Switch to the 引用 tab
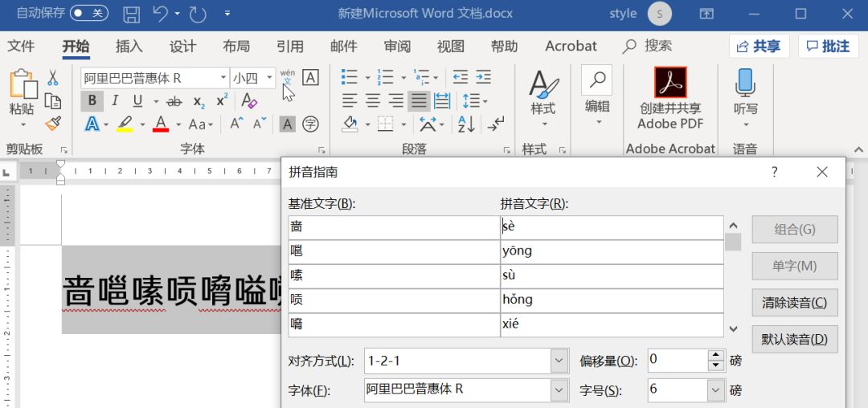868x408 pixels. pos(290,47)
